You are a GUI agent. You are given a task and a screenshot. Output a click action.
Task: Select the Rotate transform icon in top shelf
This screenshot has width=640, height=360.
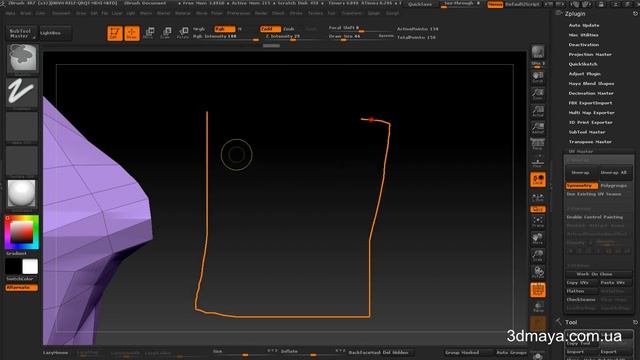coord(183,33)
